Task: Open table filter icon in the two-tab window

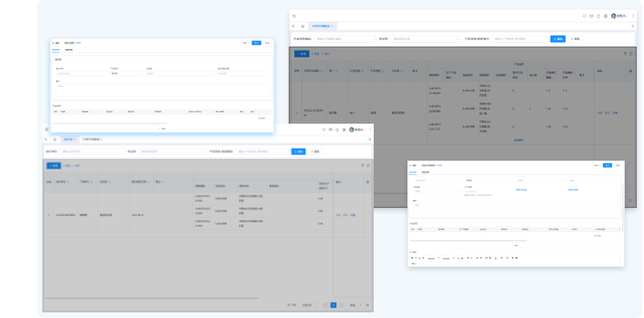Action: coord(363,165)
